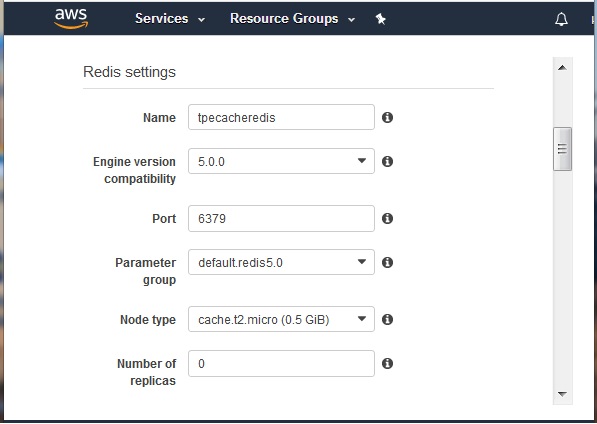Show info for the Name field
Viewport: 597px width, 424px height.
coord(387,118)
